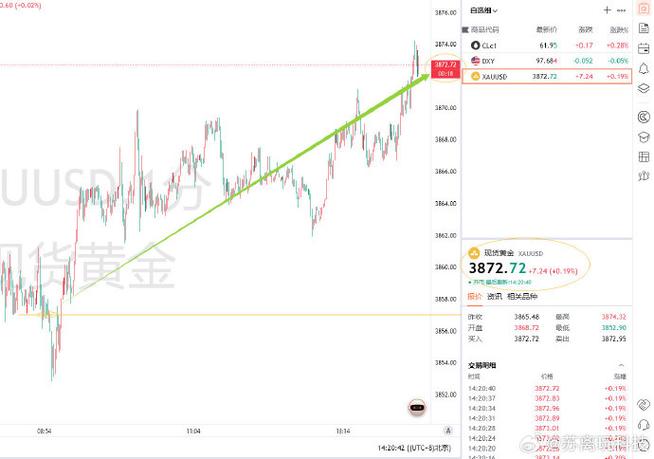Toggle auto scale button on price axis
Viewport: 654px width, 459px height.
pos(448,430)
